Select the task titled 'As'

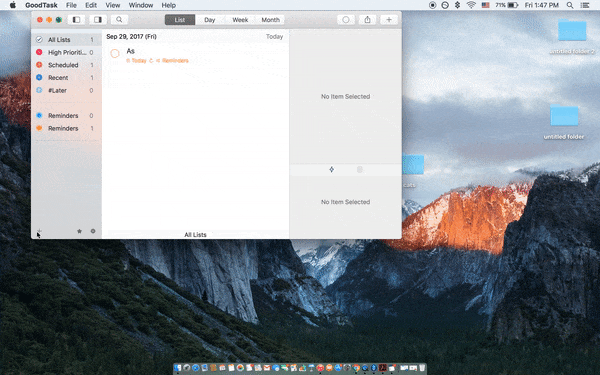coord(130,51)
